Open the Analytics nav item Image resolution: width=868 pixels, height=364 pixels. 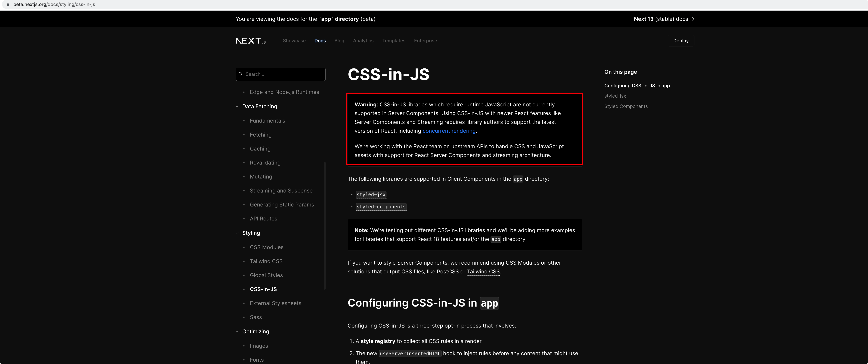pyautogui.click(x=363, y=41)
